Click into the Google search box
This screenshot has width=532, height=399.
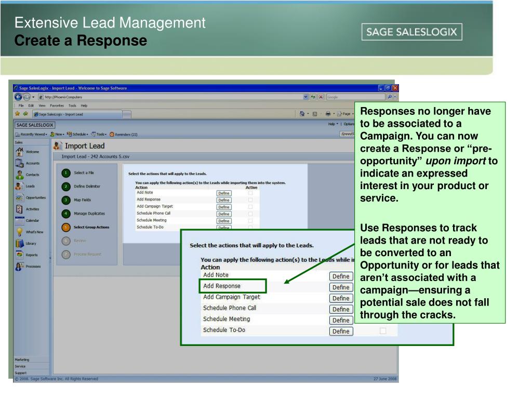[356, 97]
